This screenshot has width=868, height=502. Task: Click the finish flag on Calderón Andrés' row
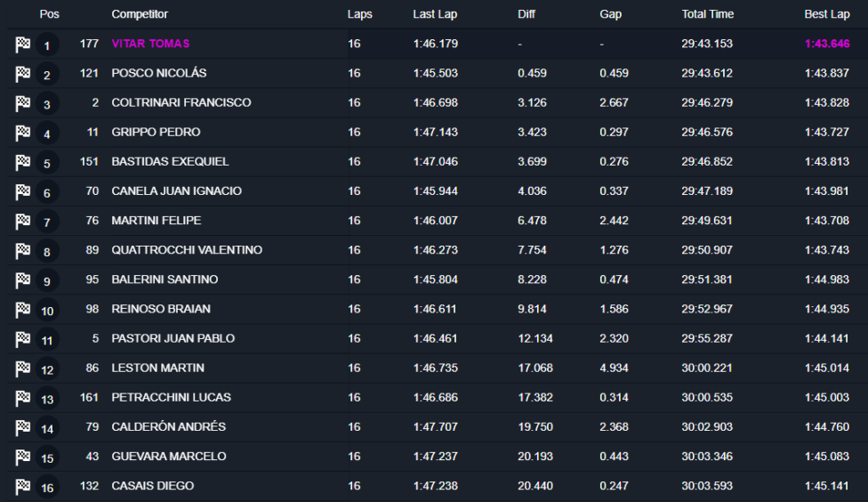[x=22, y=427]
